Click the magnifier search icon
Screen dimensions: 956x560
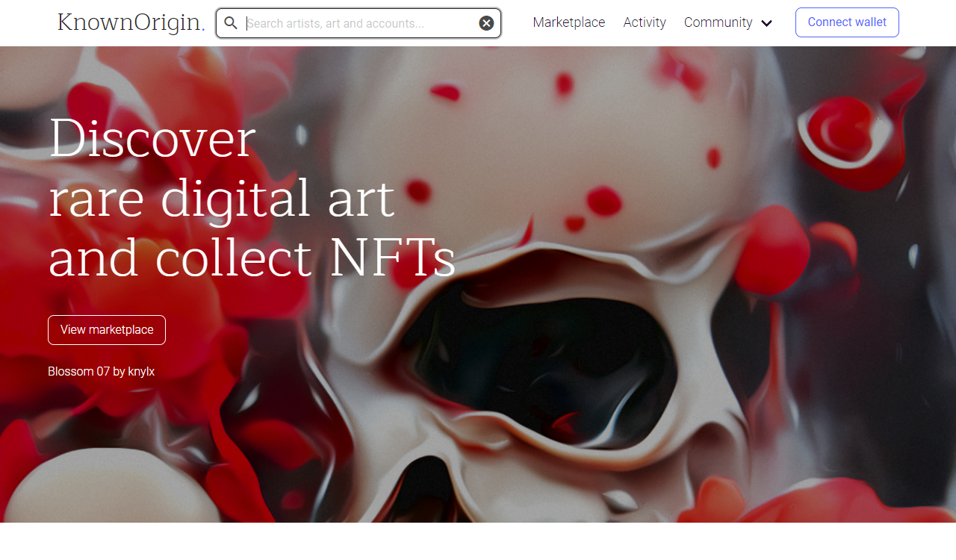231,23
